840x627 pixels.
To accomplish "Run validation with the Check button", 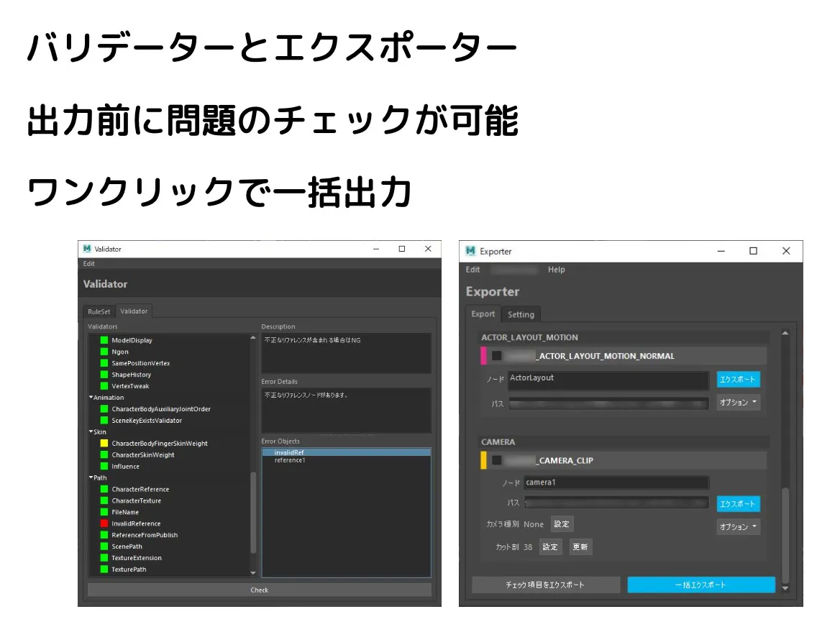I will point(259,590).
